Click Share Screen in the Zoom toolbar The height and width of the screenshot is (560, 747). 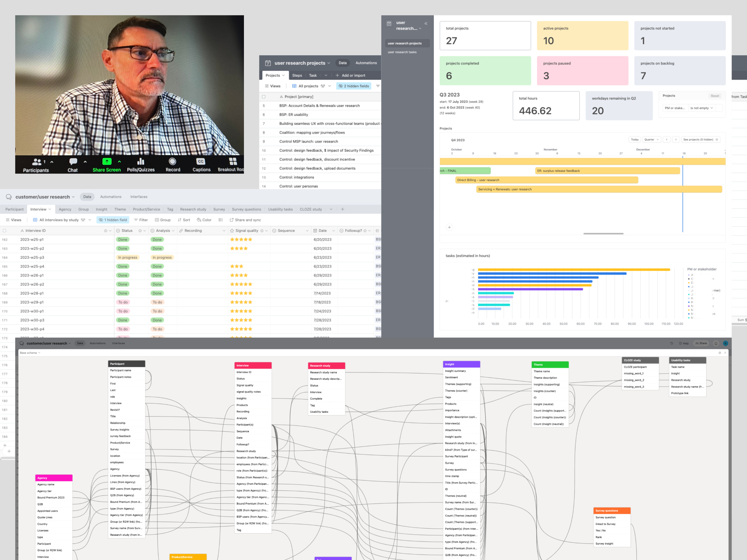107,165
